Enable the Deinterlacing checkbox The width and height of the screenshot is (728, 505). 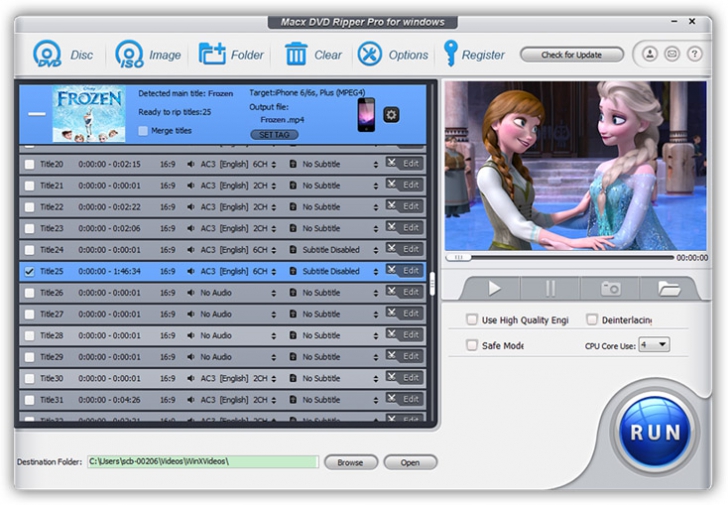point(592,319)
